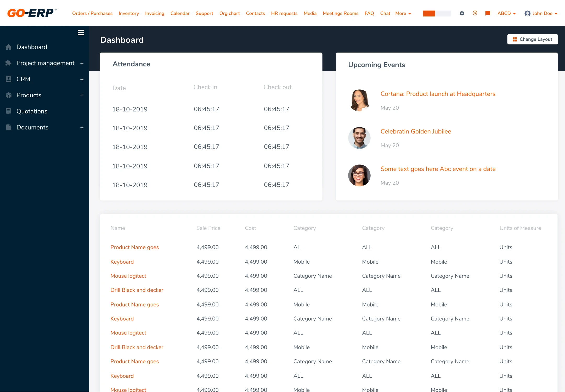Open settings gear icon in top bar
The height and width of the screenshot is (392, 565).
(462, 13)
